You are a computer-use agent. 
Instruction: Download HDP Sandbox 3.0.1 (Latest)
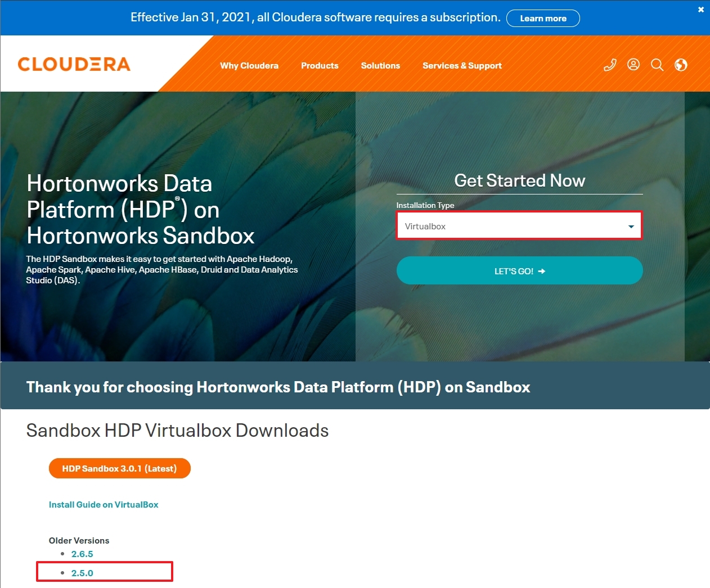(x=119, y=468)
